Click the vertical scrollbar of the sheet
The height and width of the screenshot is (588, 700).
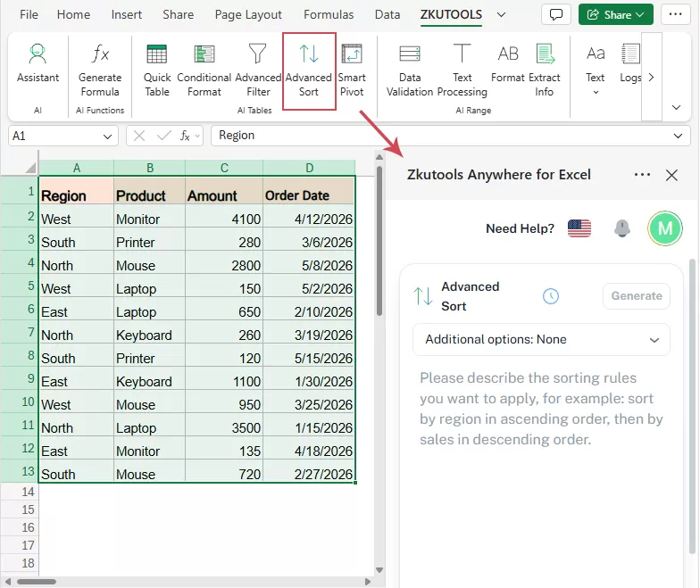(x=379, y=241)
